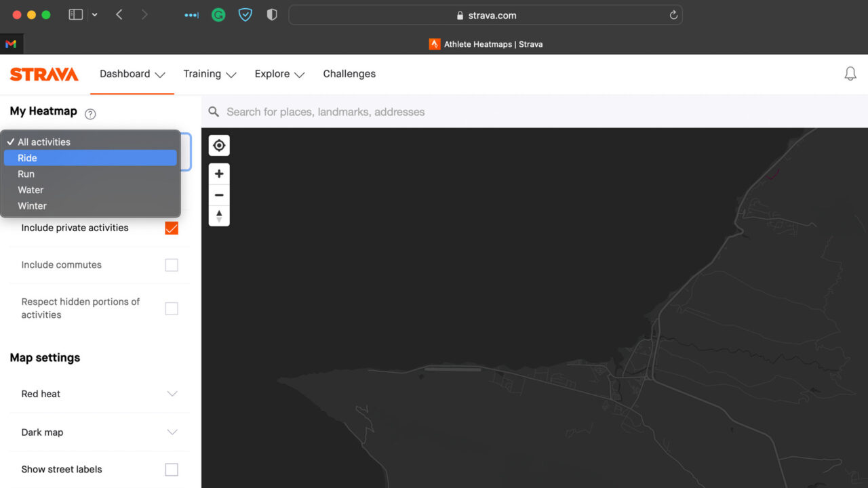Open the Dashboard dropdown menu
This screenshot has width=868, height=488.
click(132, 74)
